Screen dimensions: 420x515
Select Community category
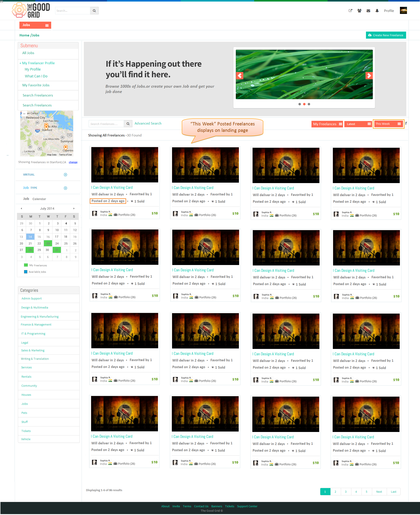point(29,386)
